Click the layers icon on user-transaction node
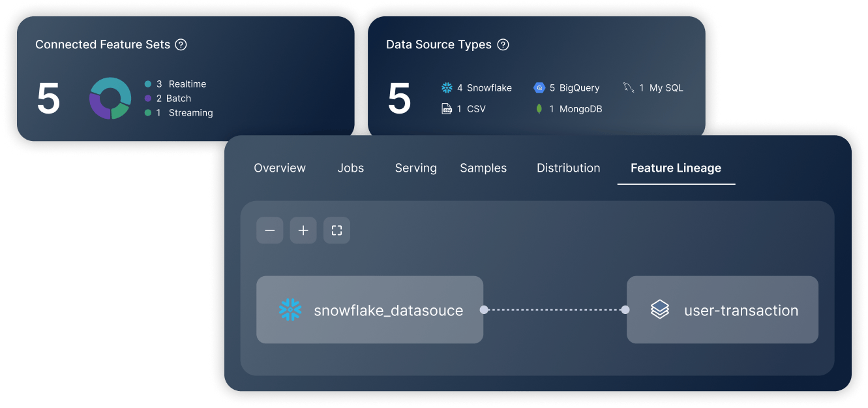This screenshot has height=408, width=868. point(659,310)
